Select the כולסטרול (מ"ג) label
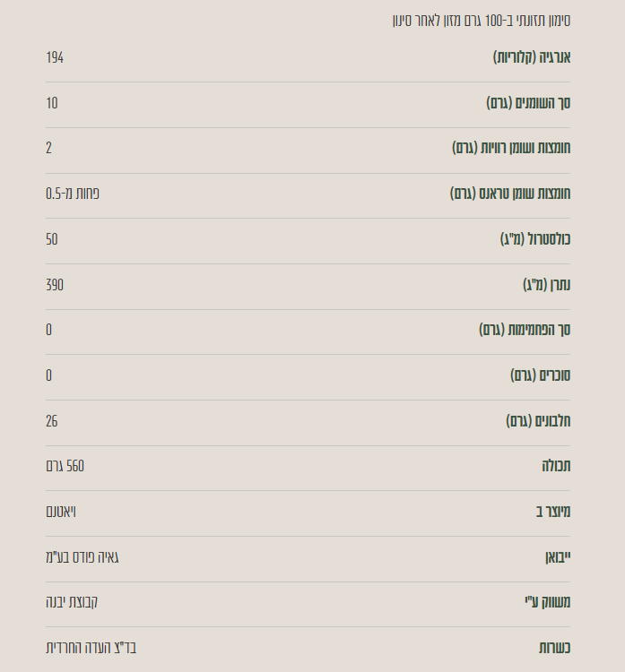The image size is (625, 672). pos(535,238)
